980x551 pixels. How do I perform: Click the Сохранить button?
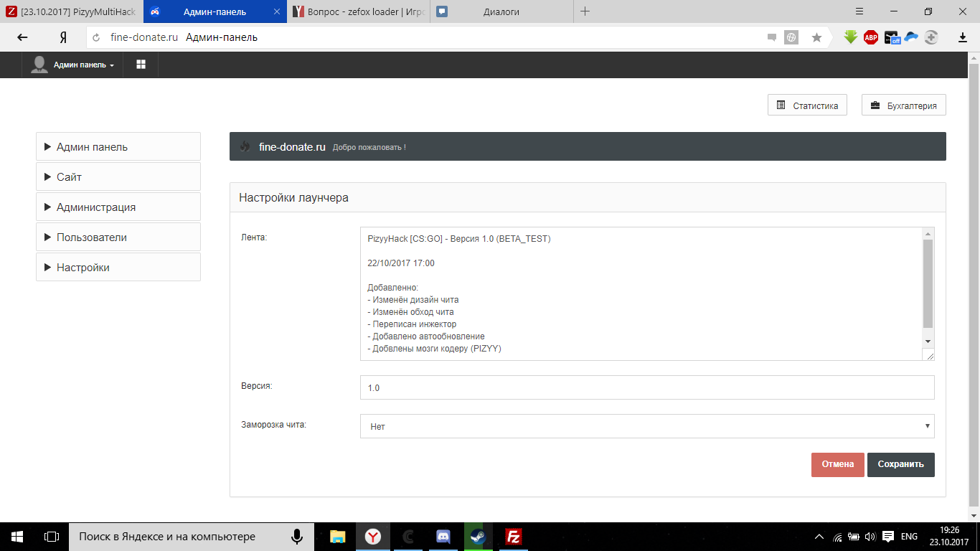point(900,464)
